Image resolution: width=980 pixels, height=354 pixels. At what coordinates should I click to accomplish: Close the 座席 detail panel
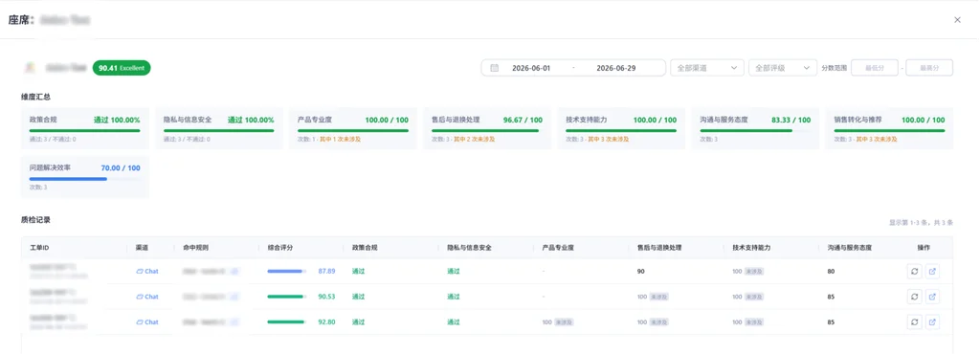[957, 20]
